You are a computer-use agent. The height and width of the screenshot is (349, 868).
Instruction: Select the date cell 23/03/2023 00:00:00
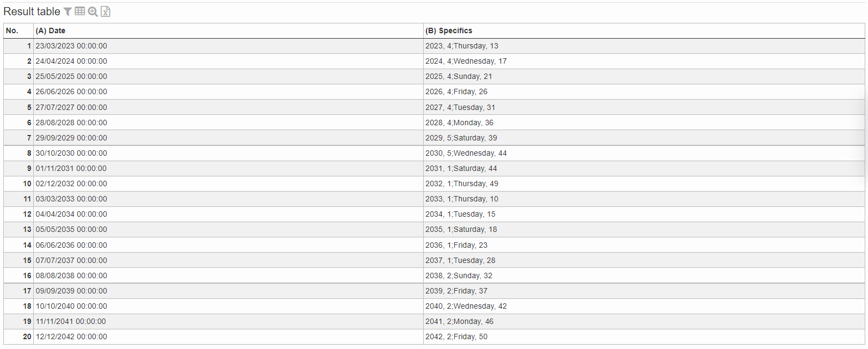click(71, 46)
